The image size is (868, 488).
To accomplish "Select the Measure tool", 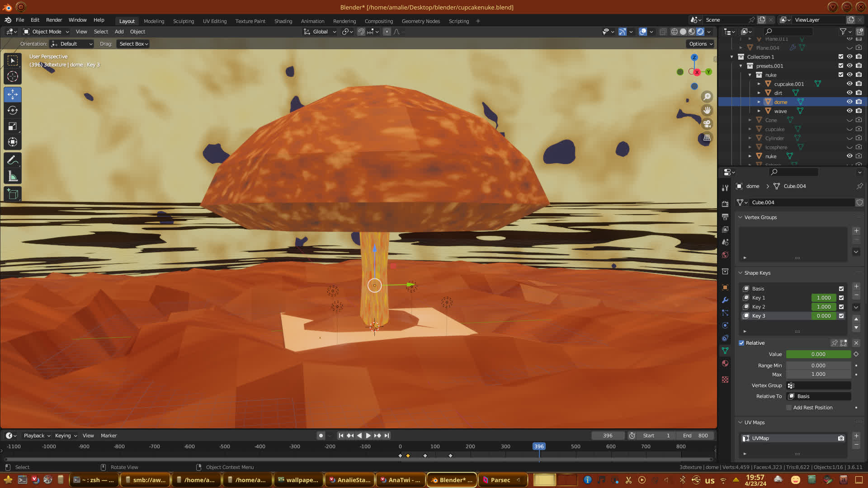I will tap(13, 177).
